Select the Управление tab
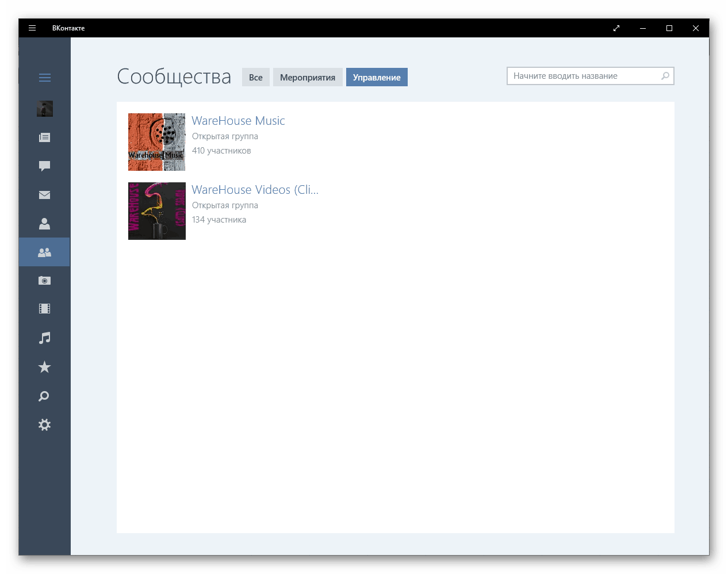Image resolution: width=728 pixels, height=574 pixels. 377,77
